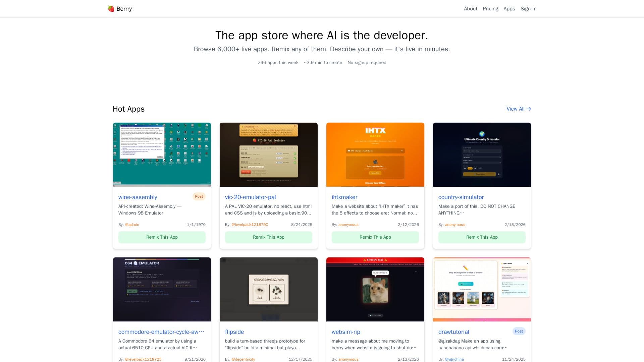Open vic-20-emulator-pal screenshot thumbnail

(269, 155)
